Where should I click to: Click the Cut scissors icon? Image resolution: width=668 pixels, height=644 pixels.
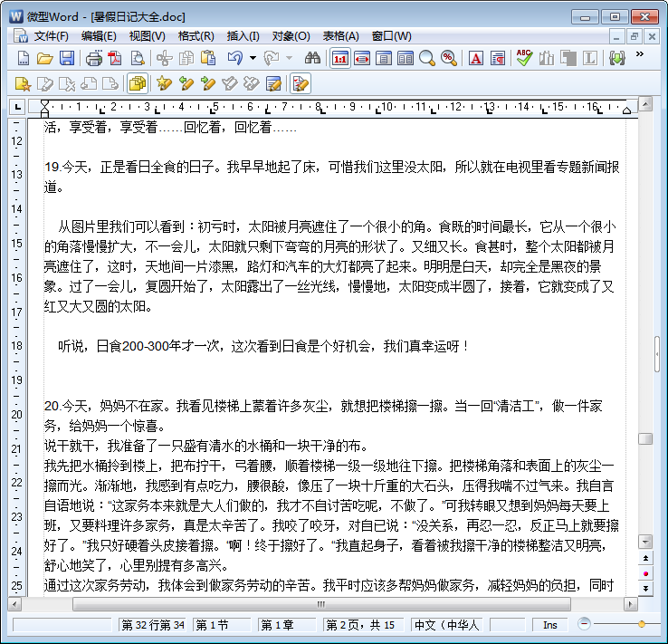click(164, 58)
